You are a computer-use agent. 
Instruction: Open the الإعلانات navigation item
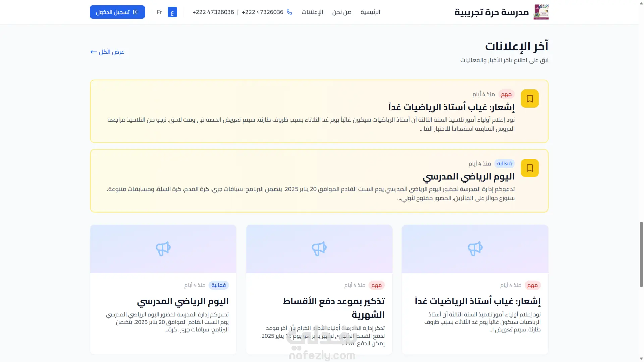(312, 12)
